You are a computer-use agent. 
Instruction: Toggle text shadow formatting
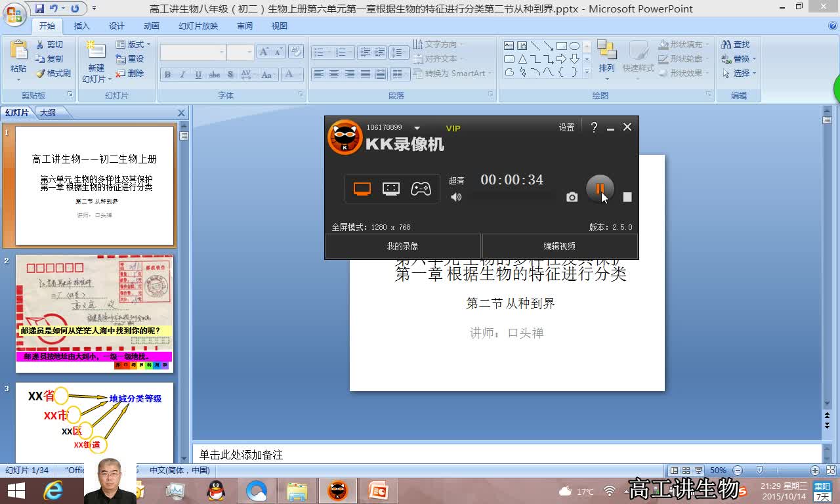pyautogui.click(x=231, y=75)
